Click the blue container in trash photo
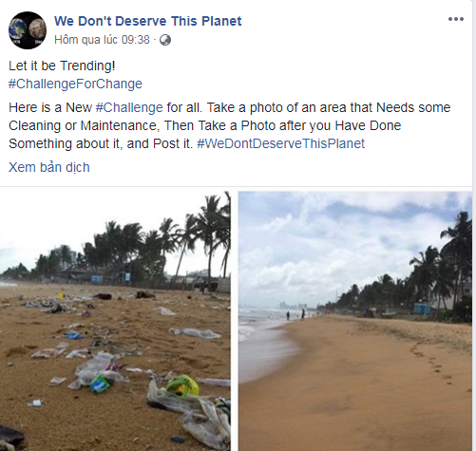Screen dimensions: 476x451 click(100, 384)
